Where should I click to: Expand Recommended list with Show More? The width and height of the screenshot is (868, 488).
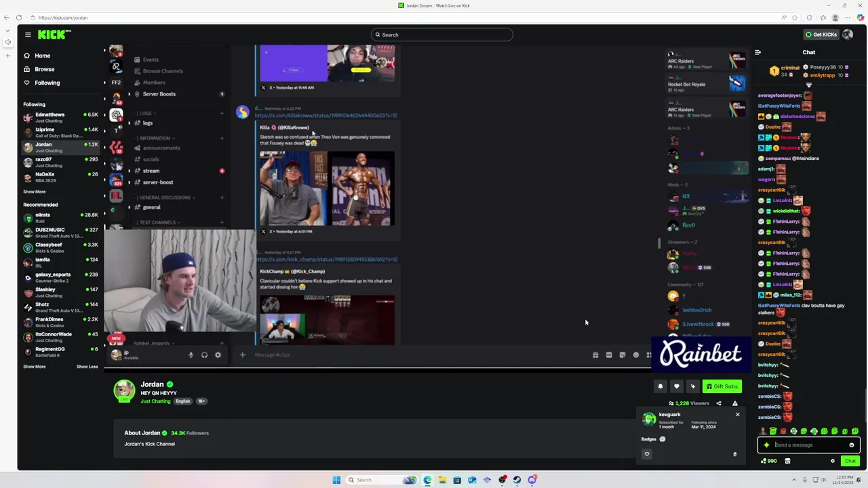(34, 367)
